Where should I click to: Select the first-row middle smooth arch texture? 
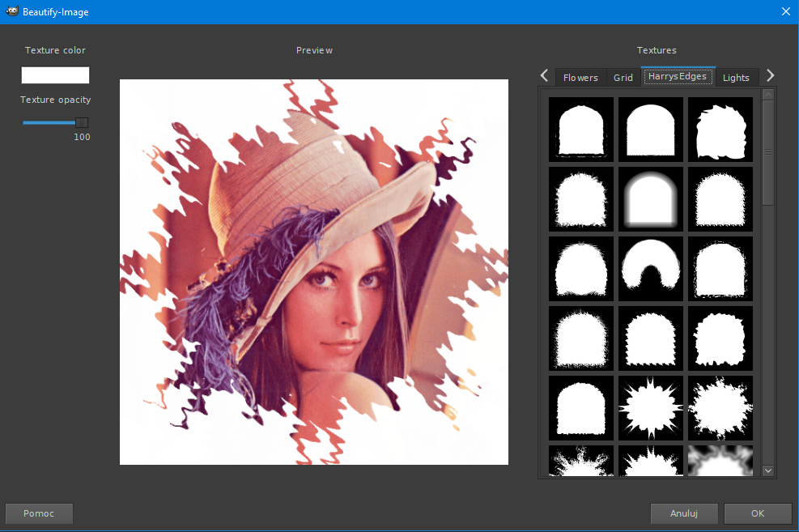coord(651,130)
